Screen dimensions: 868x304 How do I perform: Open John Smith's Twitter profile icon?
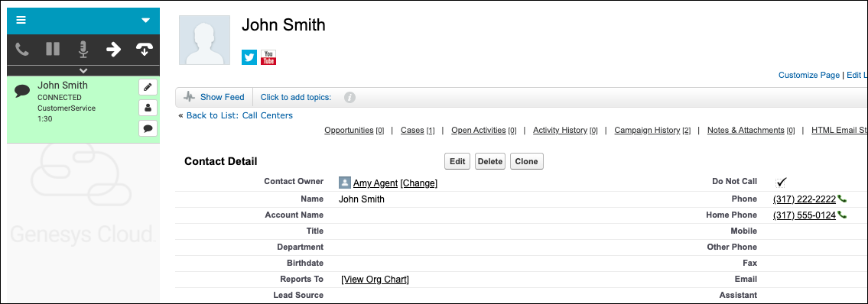(249, 57)
